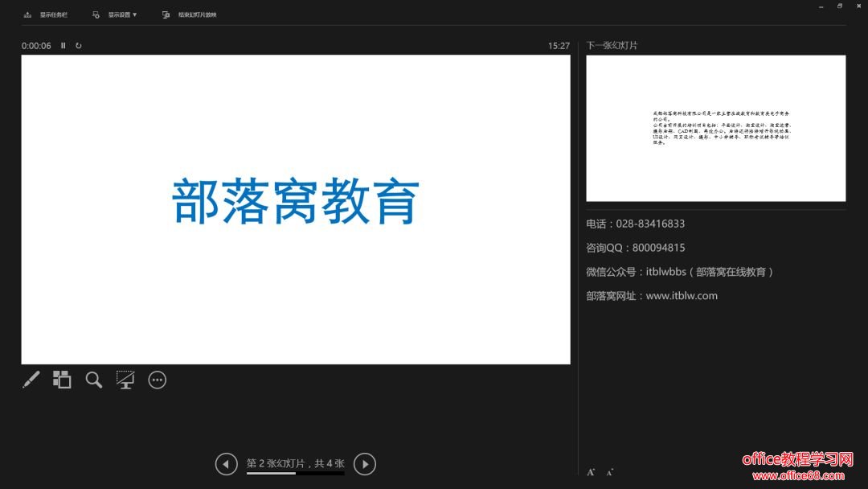
Task: Click the current slide showing 部落窝教育
Action: tap(296, 209)
